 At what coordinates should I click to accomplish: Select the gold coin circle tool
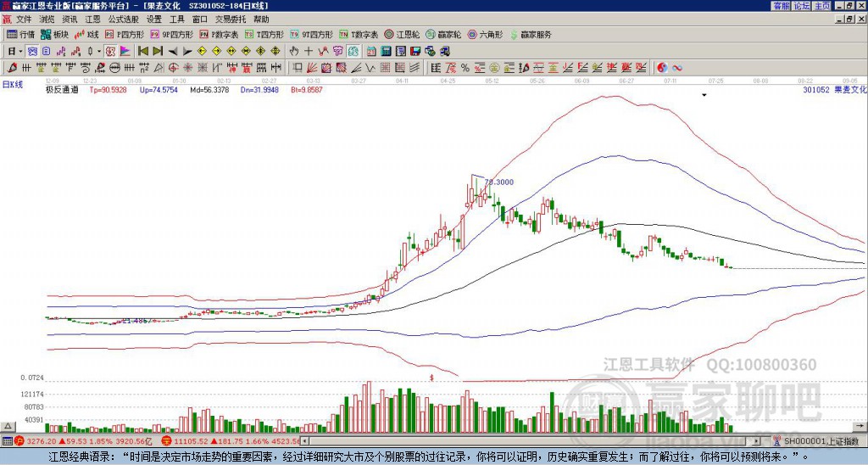[494, 68]
